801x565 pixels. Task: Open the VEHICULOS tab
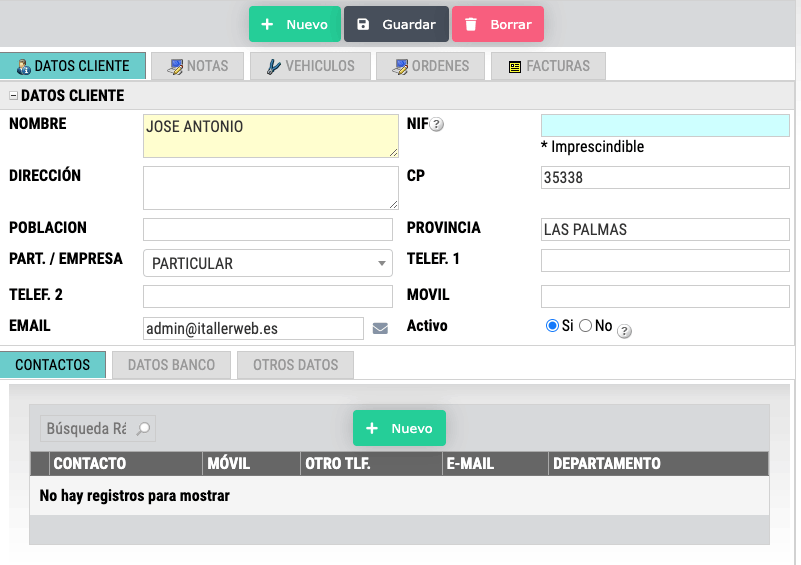pyautogui.click(x=310, y=66)
